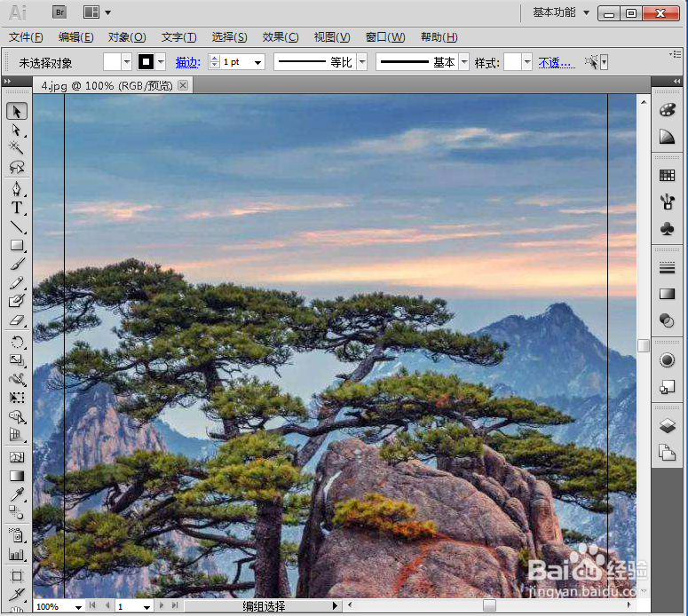Screen dimensions: 688x616
Task: Click the 不透... opacity link
Action: (x=557, y=63)
